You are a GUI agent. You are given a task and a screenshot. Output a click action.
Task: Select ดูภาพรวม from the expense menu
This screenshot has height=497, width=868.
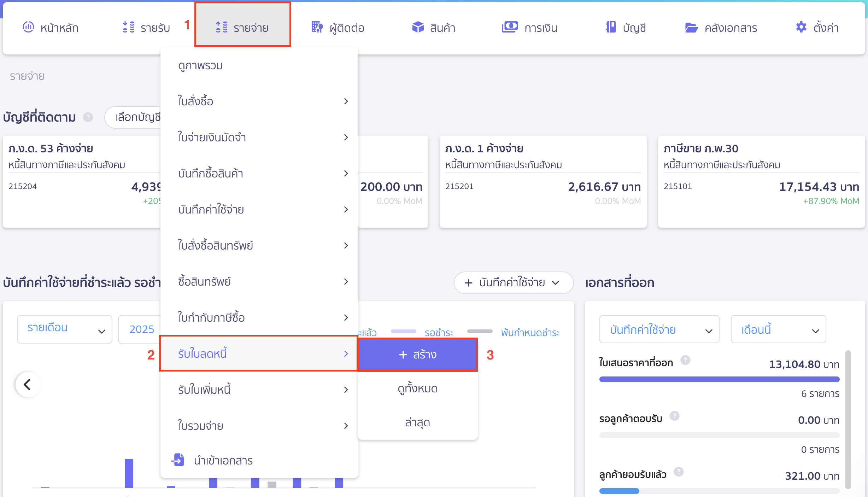(x=259, y=66)
